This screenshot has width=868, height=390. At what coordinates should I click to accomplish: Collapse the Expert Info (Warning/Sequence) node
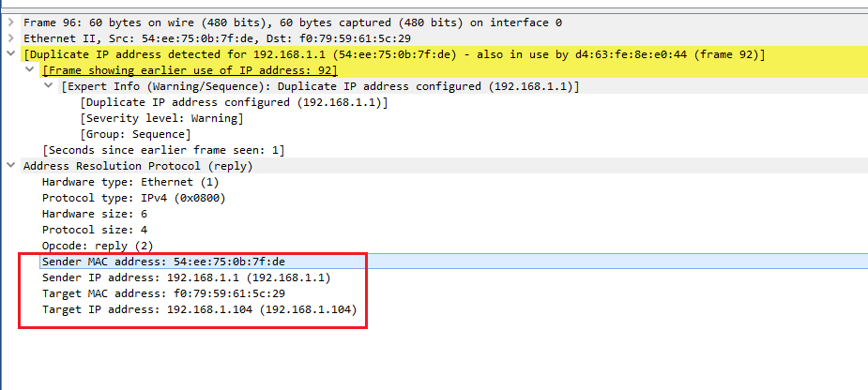point(50,86)
